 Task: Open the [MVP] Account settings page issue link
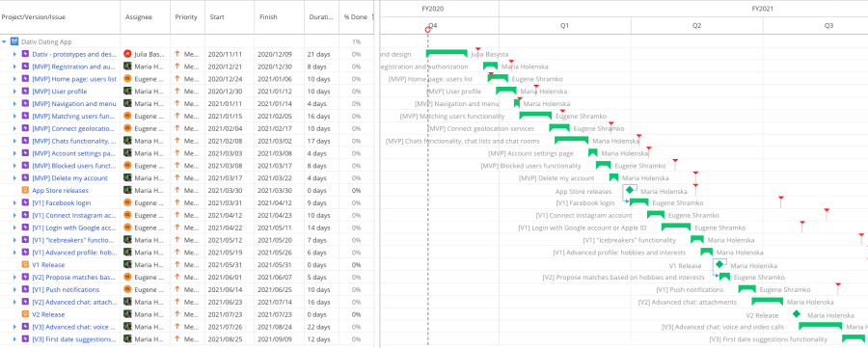point(74,153)
